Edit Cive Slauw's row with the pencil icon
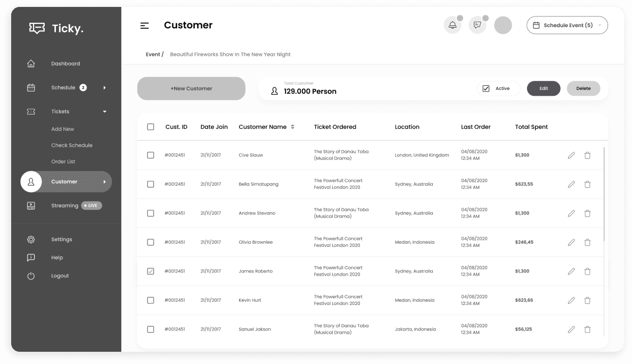This screenshot has height=364, width=632. [571, 155]
